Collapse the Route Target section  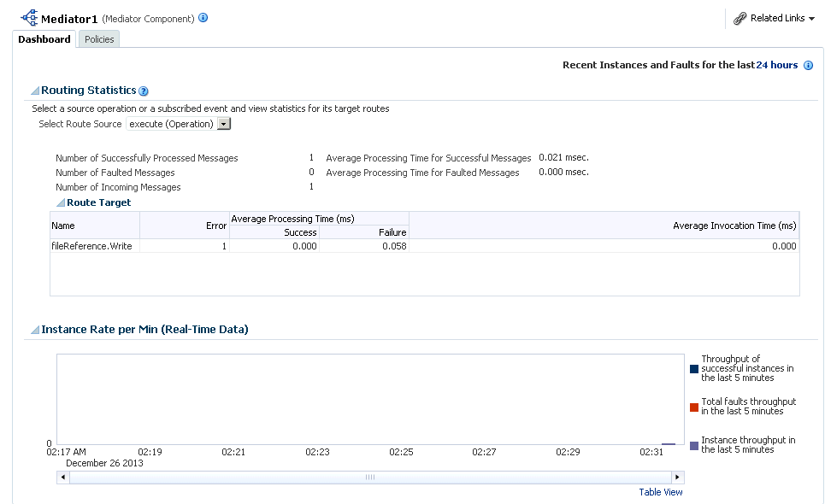61,203
